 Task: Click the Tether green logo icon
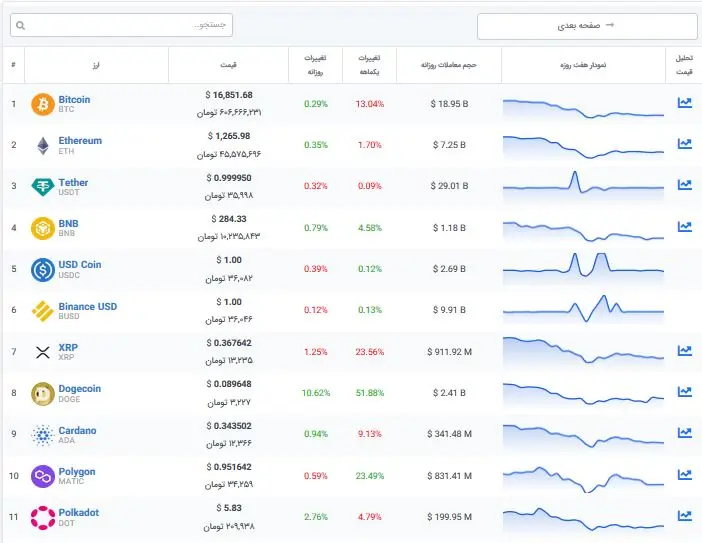point(42,187)
